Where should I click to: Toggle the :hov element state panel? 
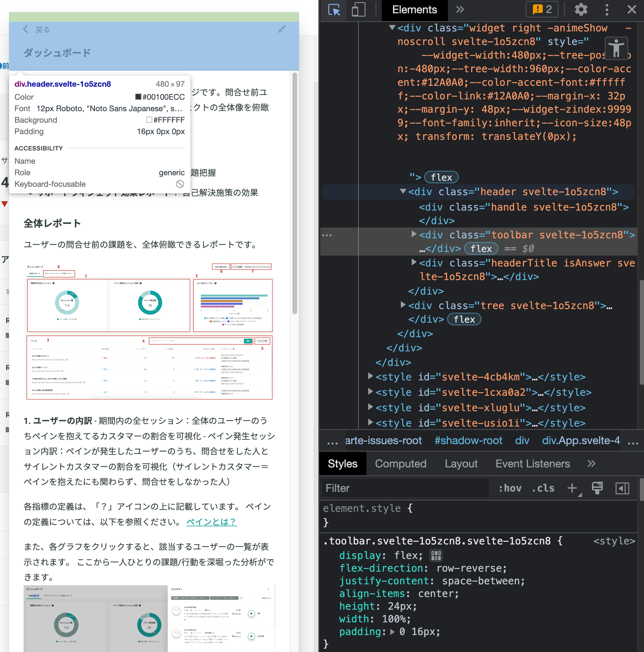510,488
